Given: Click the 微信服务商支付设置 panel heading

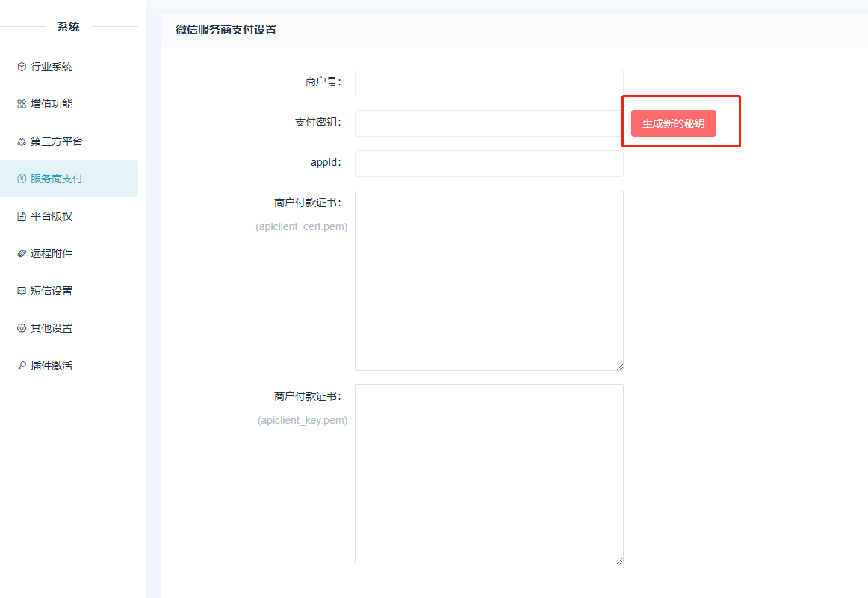Looking at the screenshot, I should click(226, 30).
